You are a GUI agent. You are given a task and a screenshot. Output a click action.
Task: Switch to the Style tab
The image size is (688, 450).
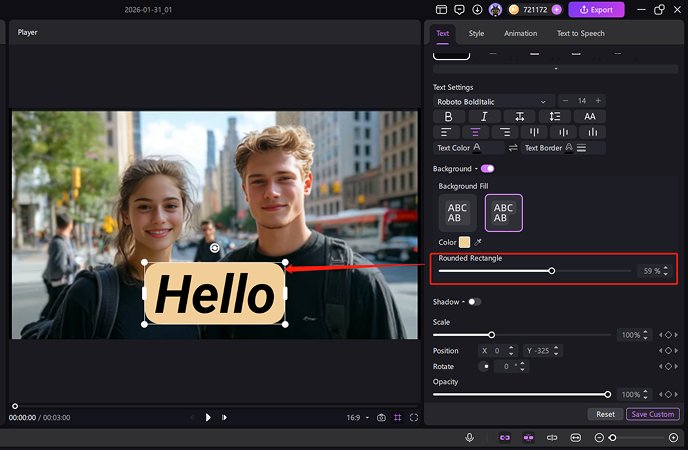(x=476, y=33)
